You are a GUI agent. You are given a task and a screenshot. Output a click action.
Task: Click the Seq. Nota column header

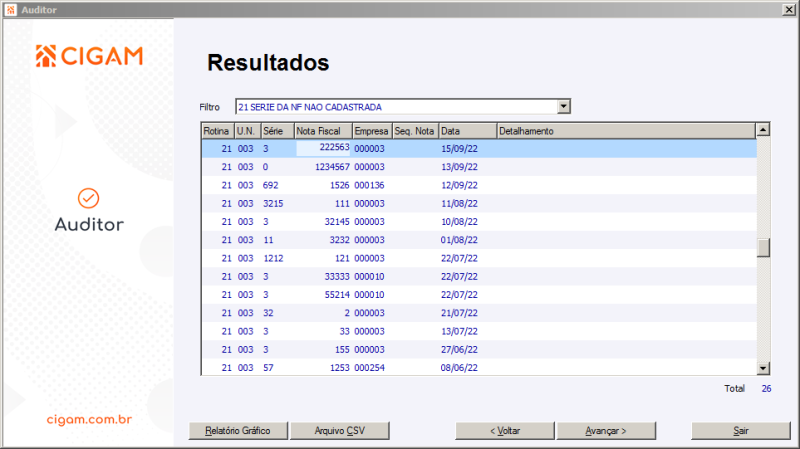click(416, 131)
